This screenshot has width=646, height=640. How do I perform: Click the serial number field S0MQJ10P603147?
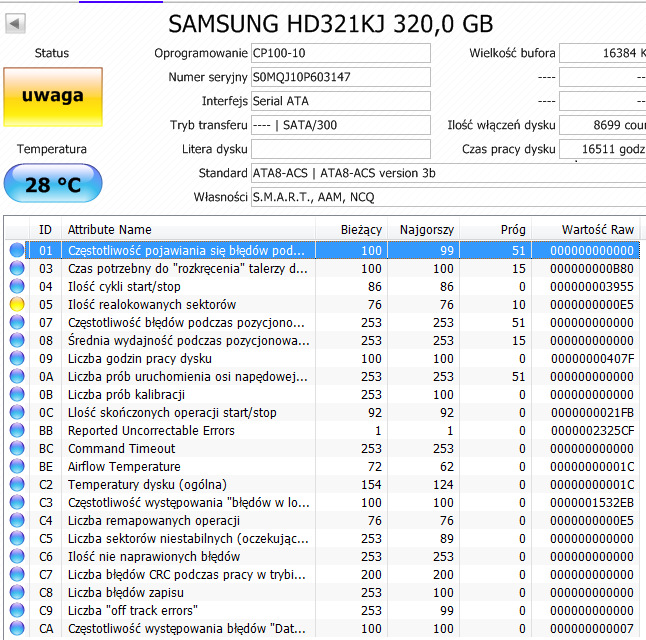pyautogui.click(x=340, y=77)
